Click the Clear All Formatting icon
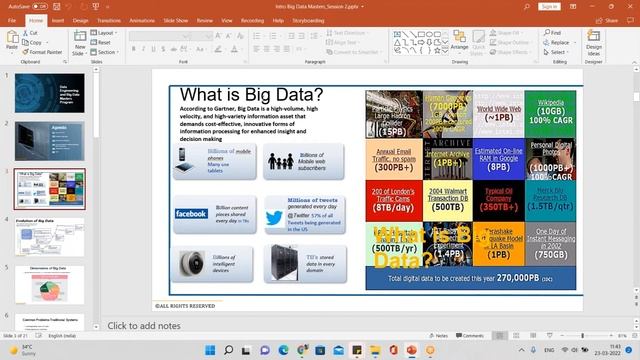The width and height of the screenshot is (640, 360). [x=240, y=36]
